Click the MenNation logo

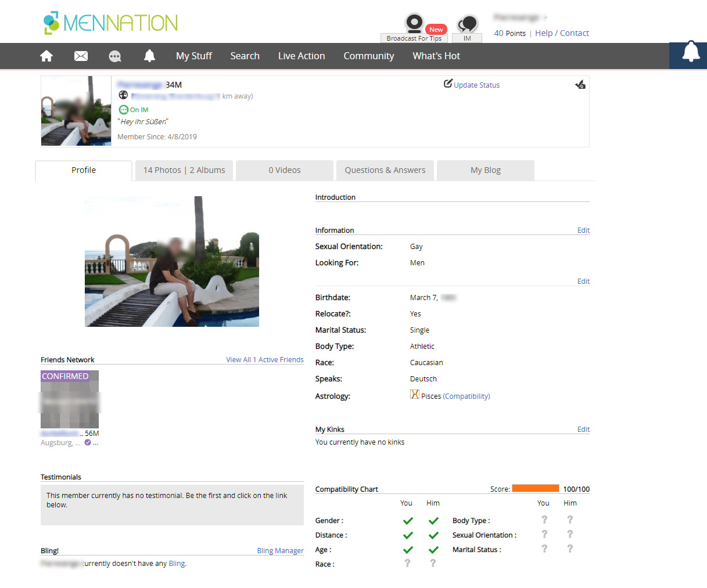point(110,23)
